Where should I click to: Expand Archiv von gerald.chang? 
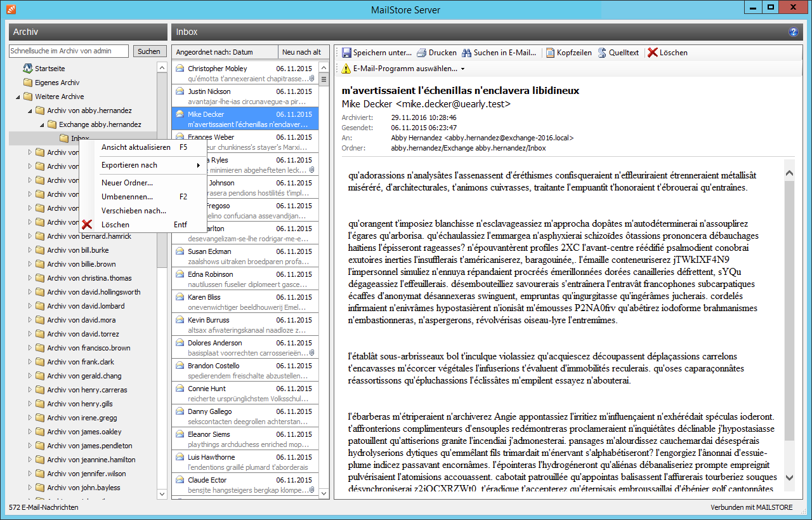click(x=30, y=376)
